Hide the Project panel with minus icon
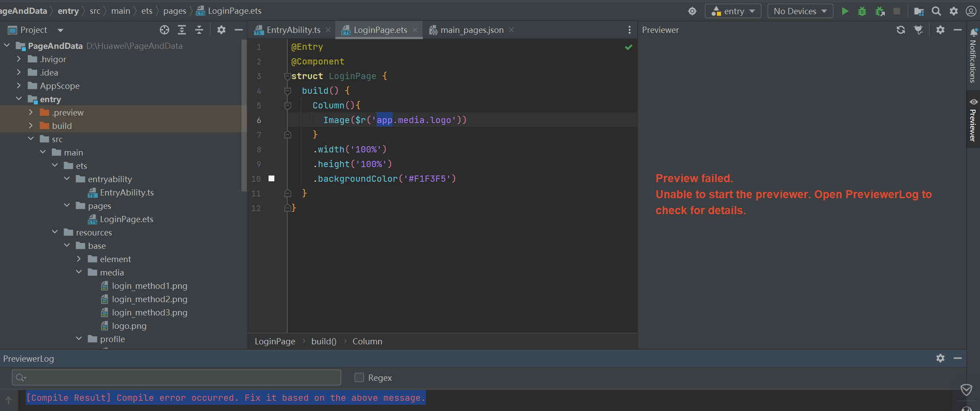Image resolution: width=980 pixels, height=411 pixels. coord(239,30)
